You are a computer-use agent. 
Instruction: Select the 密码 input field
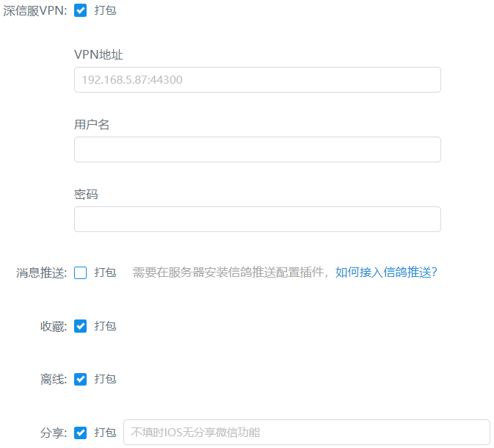(x=257, y=219)
